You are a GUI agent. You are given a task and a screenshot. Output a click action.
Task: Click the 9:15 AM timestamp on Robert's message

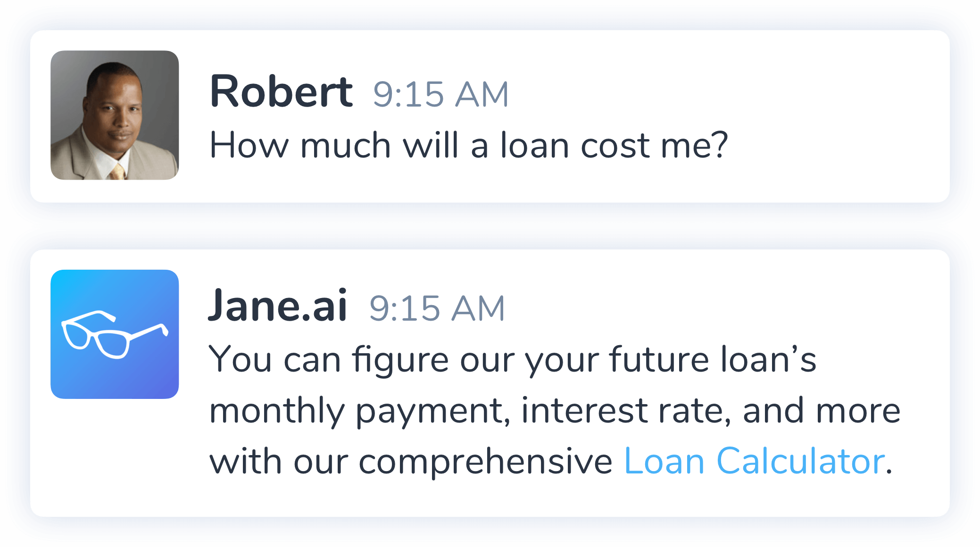click(x=440, y=94)
